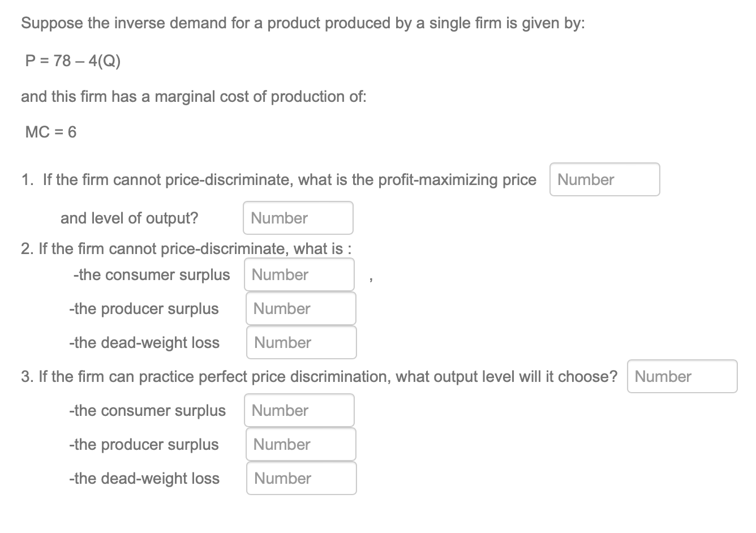Click the 'Suppose the inverse demand' sentence

(x=303, y=24)
